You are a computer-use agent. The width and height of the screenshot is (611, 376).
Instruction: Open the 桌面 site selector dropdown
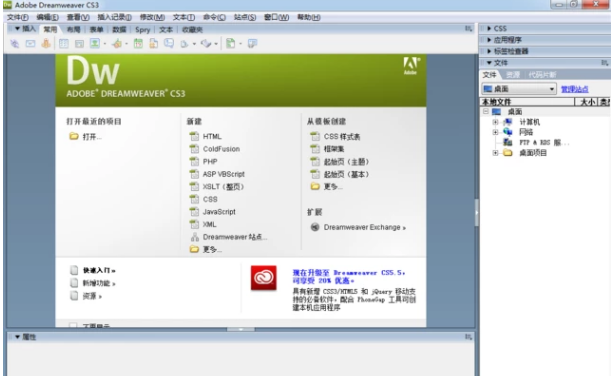[x=519, y=89]
